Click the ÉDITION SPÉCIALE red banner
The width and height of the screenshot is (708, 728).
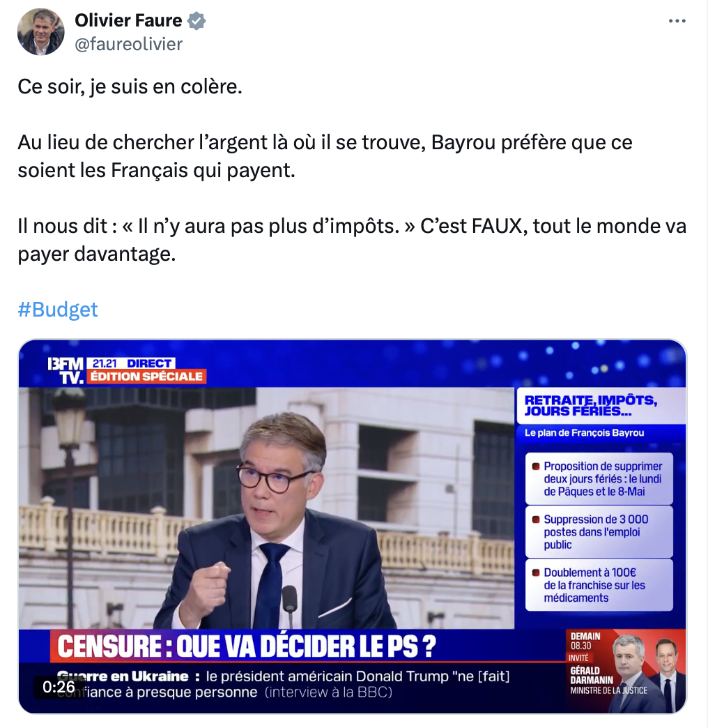tap(146, 377)
